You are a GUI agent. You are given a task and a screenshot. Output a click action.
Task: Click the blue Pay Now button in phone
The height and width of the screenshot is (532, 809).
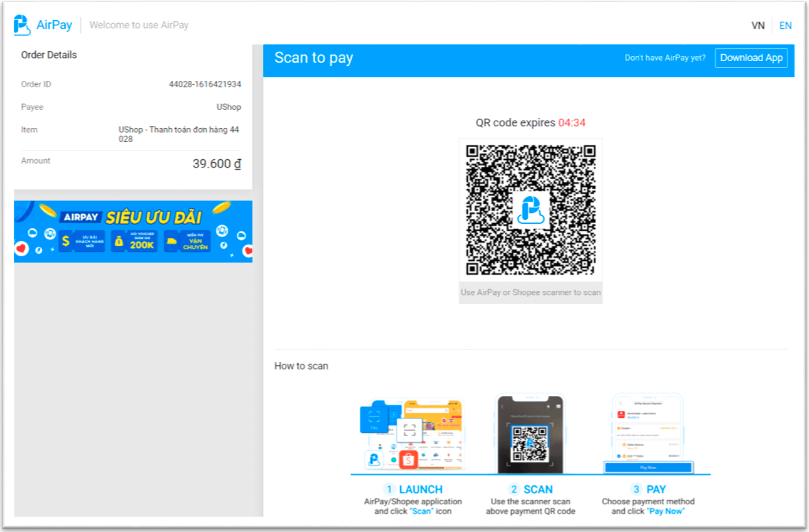[648, 467]
